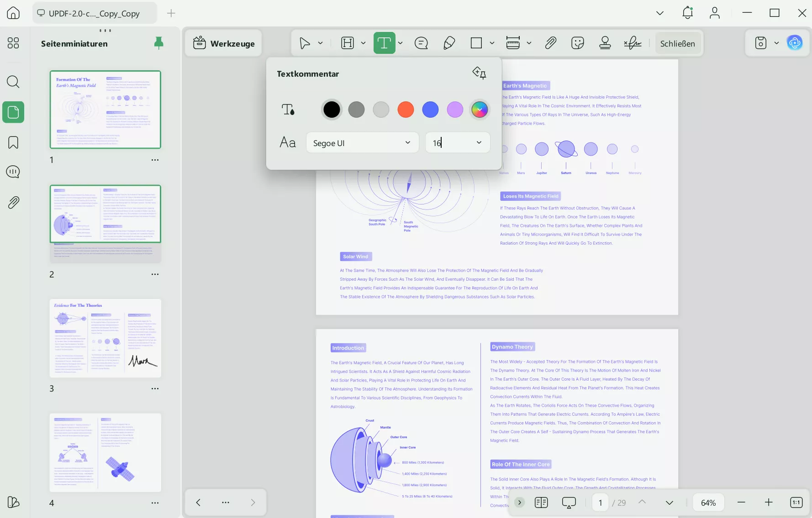Screen dimensions: 812x518
Task: Choose the black text color swatch
Action: (x=332, y=110)
